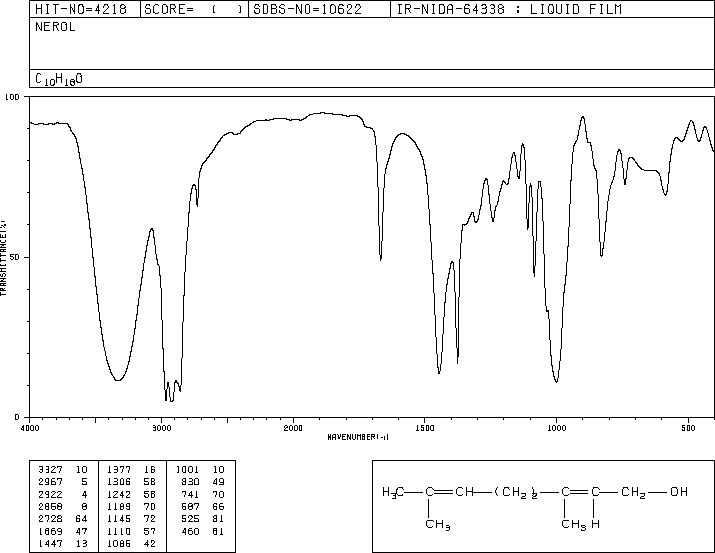Click the deep absorption minimum near 1000 wavenumber
715x553 pixels.
click(556, 381)
